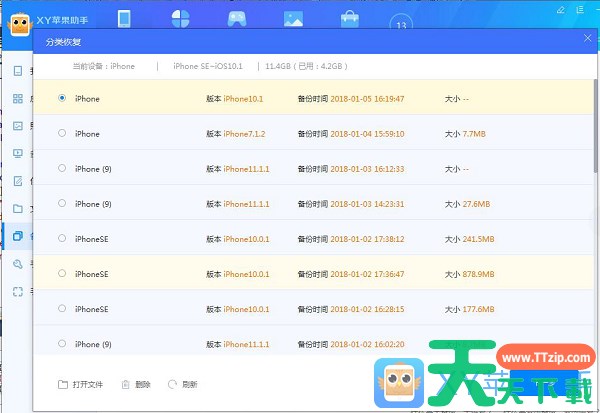Open the picture wallpaper section icon
This screenshot has height=413, width=600.
(293, 19)
